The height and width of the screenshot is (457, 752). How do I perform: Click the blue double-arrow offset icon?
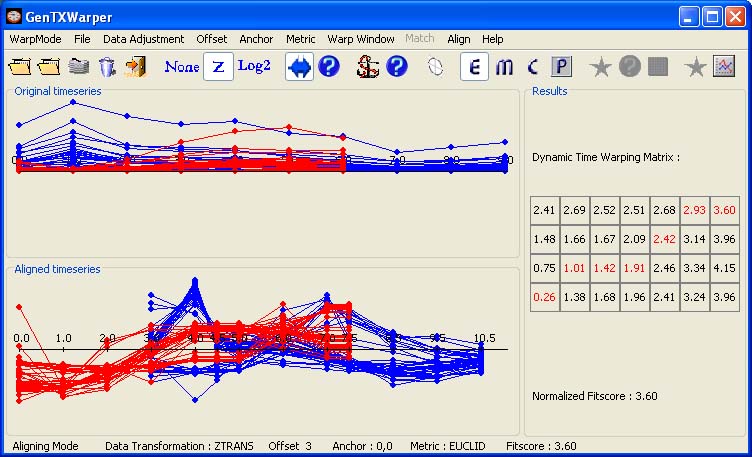tap(299, 67)
